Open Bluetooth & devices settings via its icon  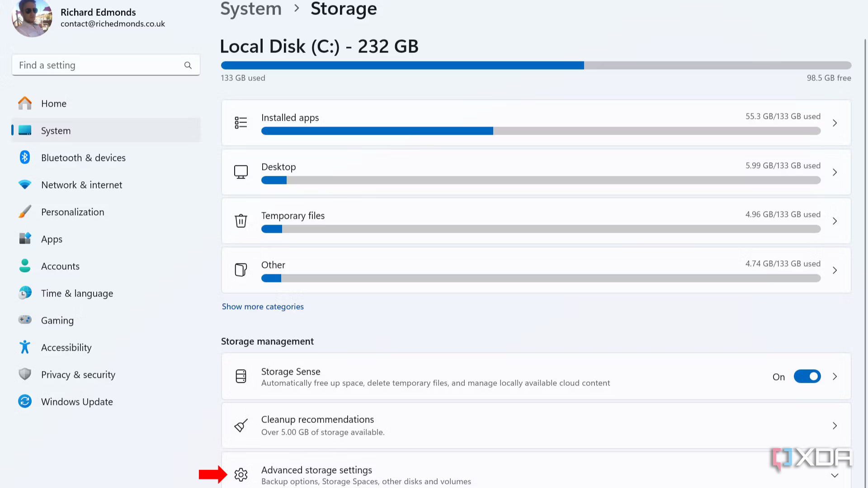coord(24,157)
